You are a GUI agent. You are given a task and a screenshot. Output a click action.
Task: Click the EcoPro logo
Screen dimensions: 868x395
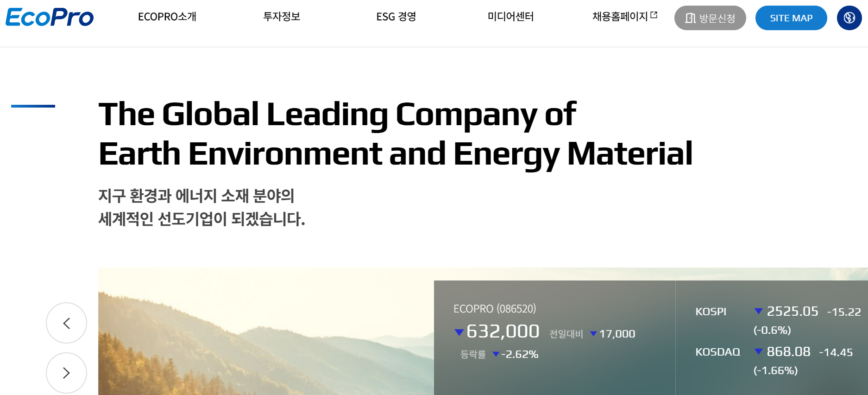click(50, 18)
